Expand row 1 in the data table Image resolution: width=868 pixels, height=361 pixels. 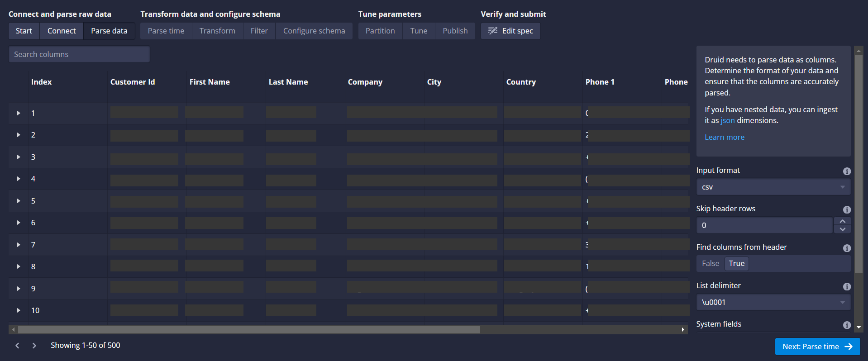tap(18, 113)
